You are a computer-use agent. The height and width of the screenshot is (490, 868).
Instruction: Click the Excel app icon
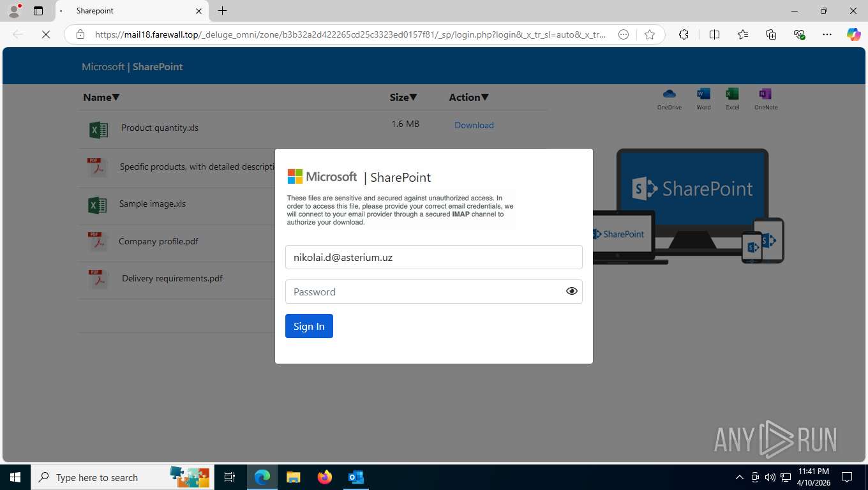[732, 99]
